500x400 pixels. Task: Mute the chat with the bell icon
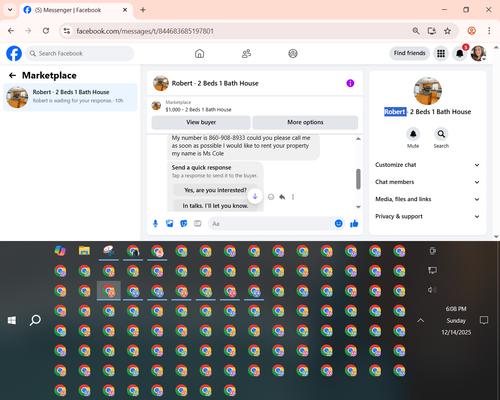[x=413, y=134]
